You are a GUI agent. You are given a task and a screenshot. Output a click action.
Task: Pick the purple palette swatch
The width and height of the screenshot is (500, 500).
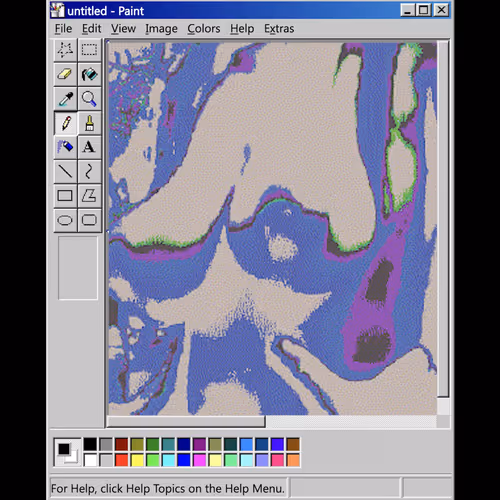pos(199,444)
